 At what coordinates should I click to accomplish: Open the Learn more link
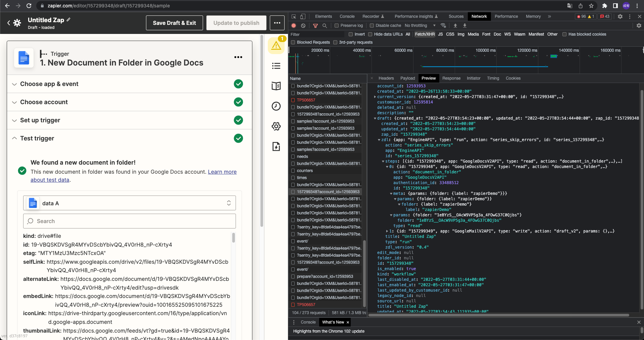pyautogui.click(x=222, y=172)
